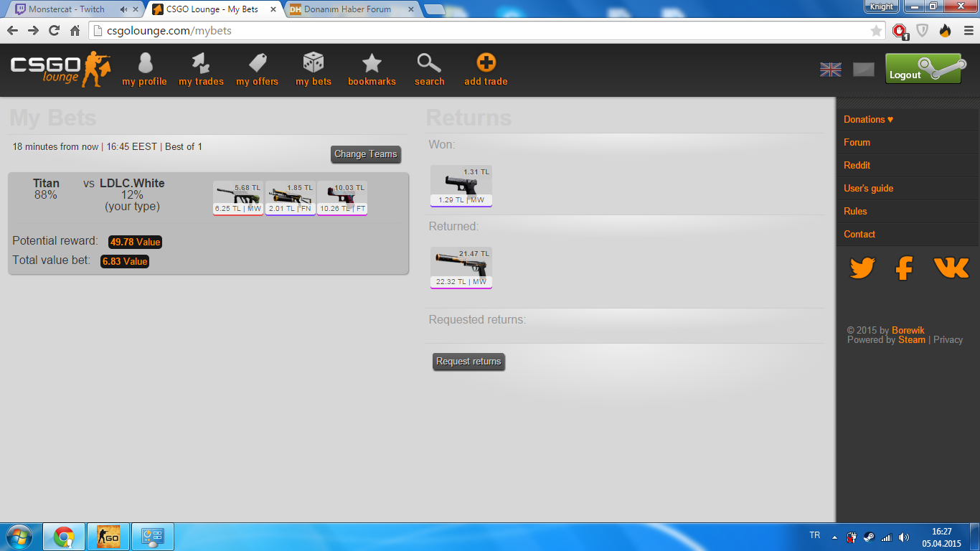Open my bets dice icon
Viewport: 980px width, 551px height.
(314, 70)
